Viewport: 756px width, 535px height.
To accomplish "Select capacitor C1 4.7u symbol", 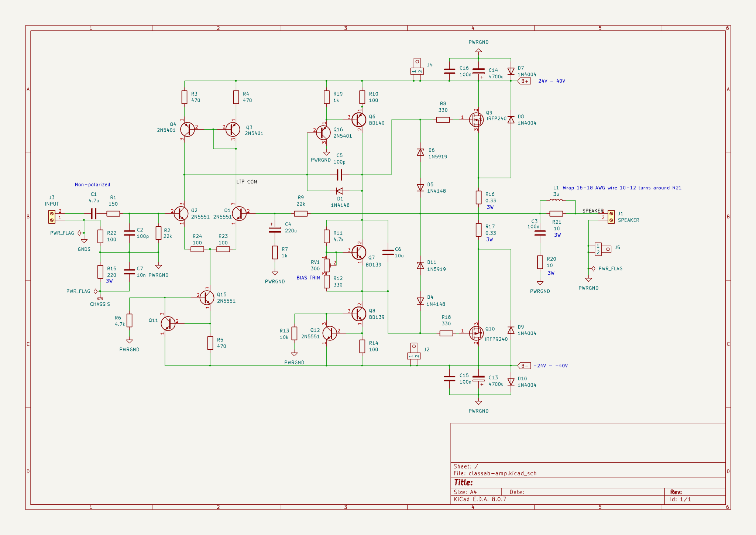I will pos(94,213).
